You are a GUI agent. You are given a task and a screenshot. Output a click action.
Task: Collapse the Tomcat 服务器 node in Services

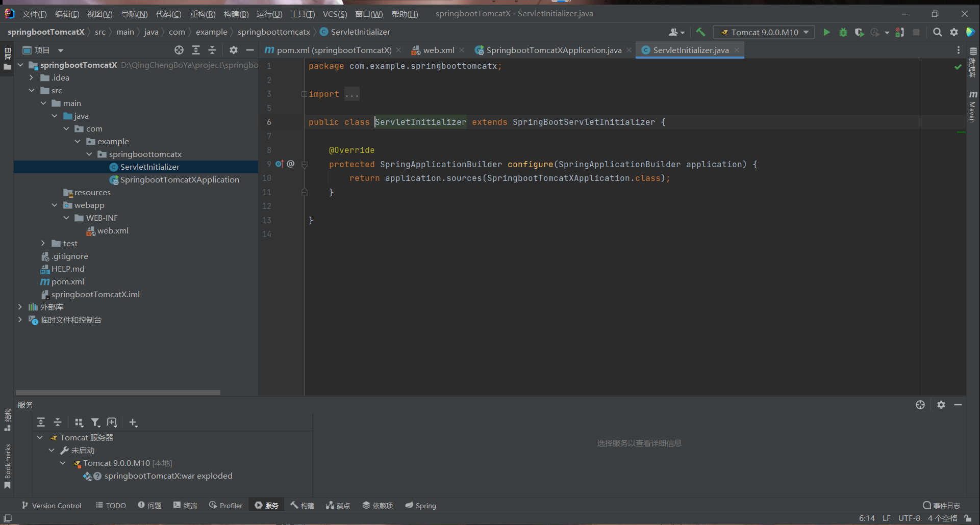point(40,437)
